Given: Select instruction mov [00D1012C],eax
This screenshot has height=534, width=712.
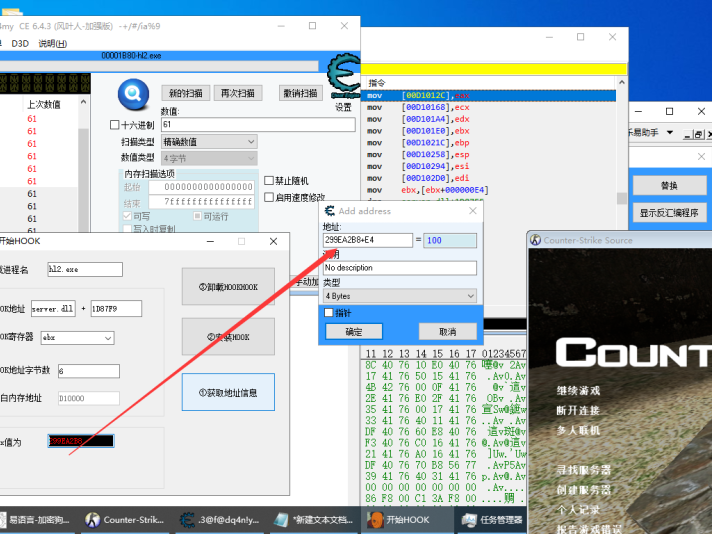Looking at the screenshot, I should click(x=490, y=95).
